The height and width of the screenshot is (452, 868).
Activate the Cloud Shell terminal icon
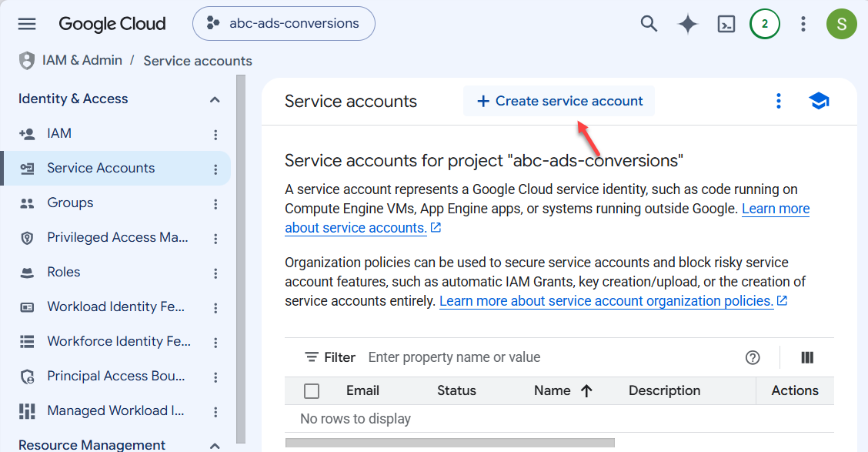click(726, 24)
